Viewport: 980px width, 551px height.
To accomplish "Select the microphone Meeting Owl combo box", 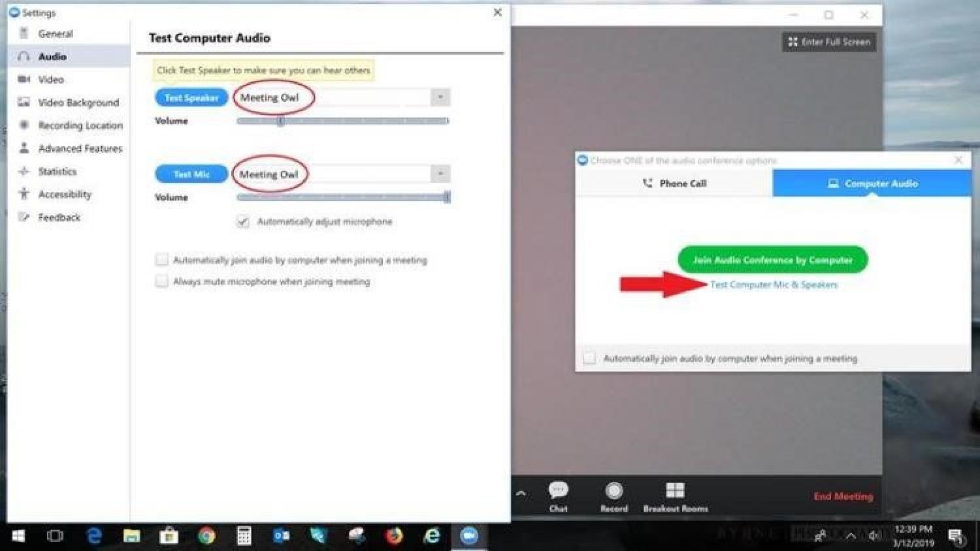I will point(342,174).
